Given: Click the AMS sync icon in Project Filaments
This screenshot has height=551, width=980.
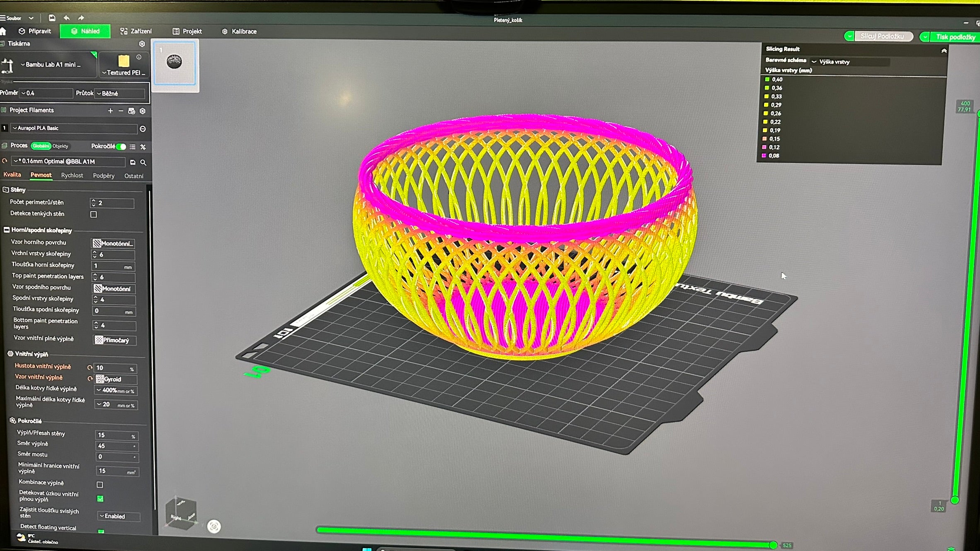Looking at the screenshot, I should coord(131,111).
